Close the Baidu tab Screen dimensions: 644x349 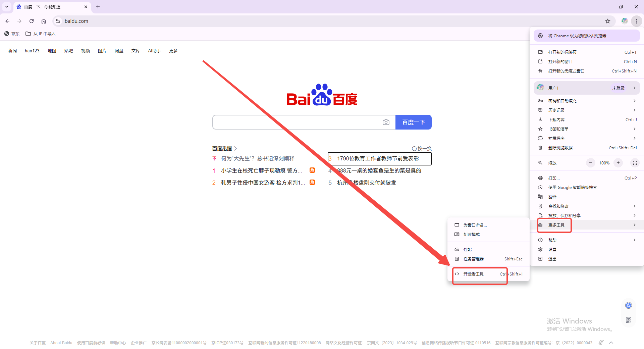click(x=86, y=7)
